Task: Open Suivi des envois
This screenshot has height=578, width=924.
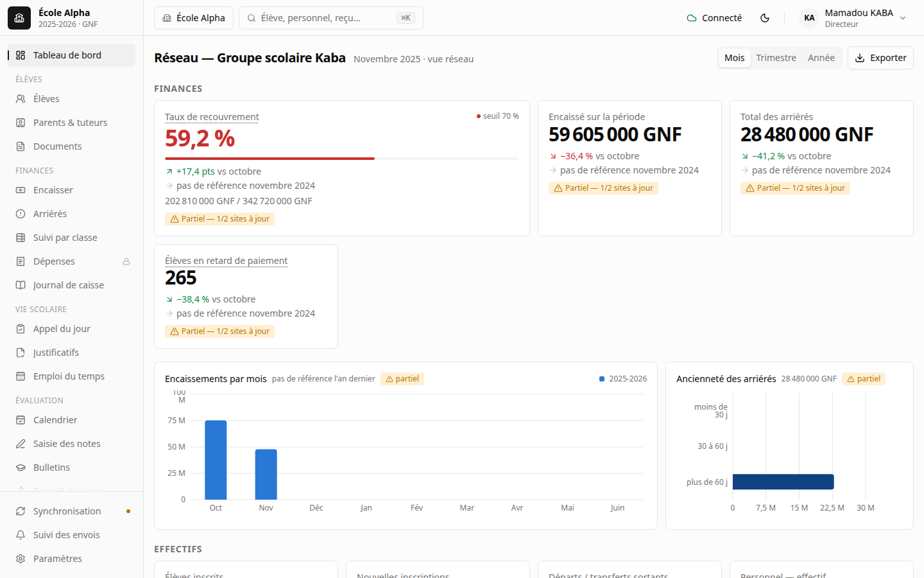Action: [71, 535]
